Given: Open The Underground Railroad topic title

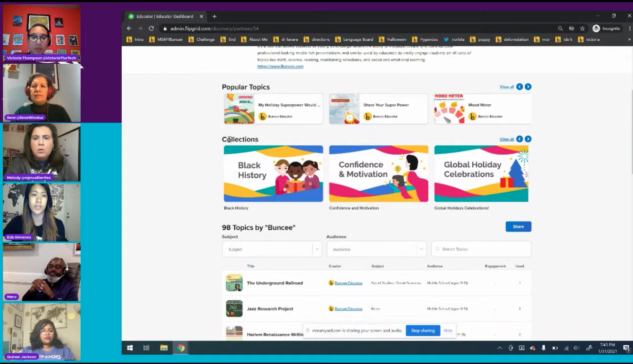Looking at the screenshot, I should (x=275, y=283).
